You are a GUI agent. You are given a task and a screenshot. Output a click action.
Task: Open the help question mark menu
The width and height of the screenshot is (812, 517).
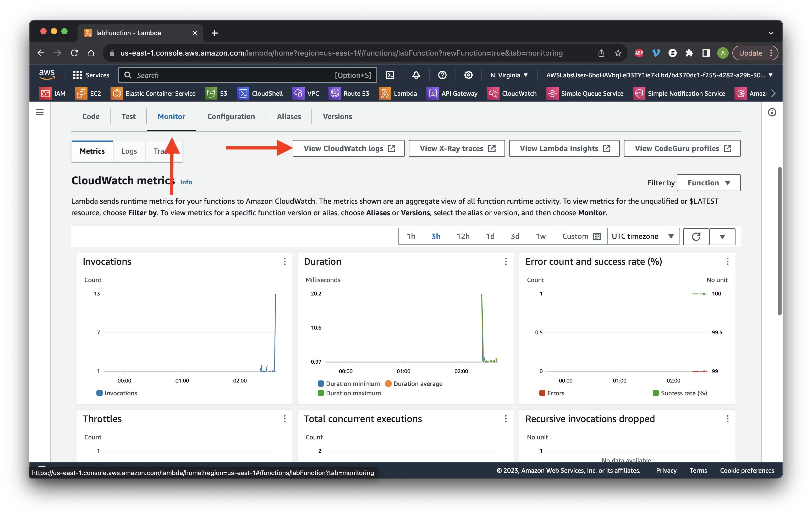coord(442,75)
